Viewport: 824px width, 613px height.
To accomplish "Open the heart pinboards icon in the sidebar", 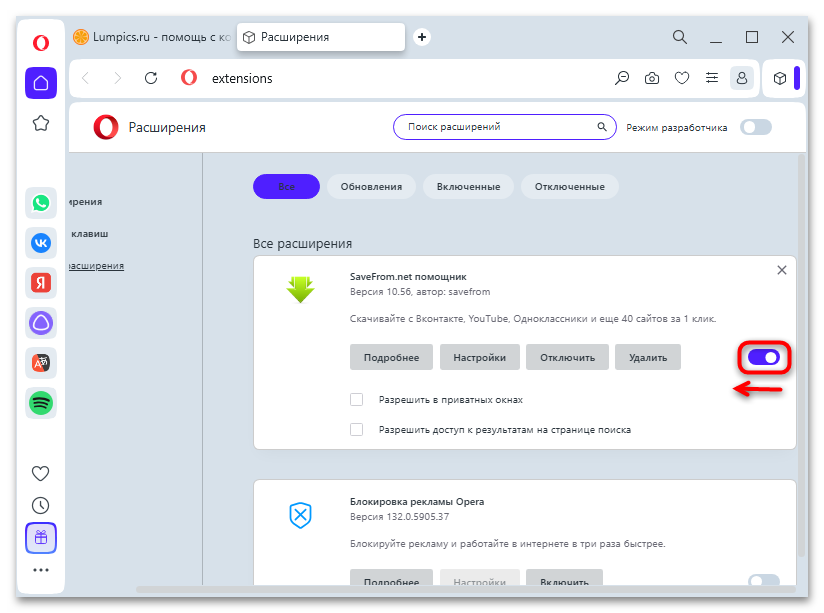I will click(40, 474).
